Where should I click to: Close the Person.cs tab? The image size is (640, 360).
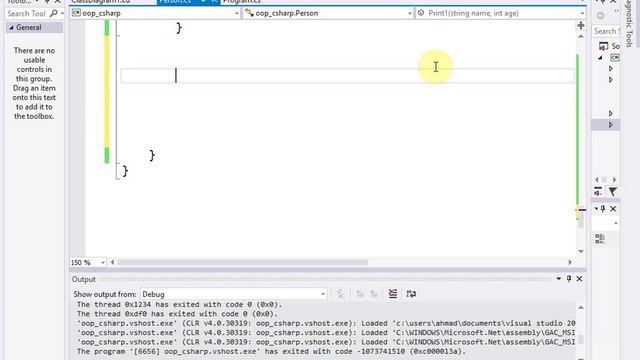click(214, 2)
